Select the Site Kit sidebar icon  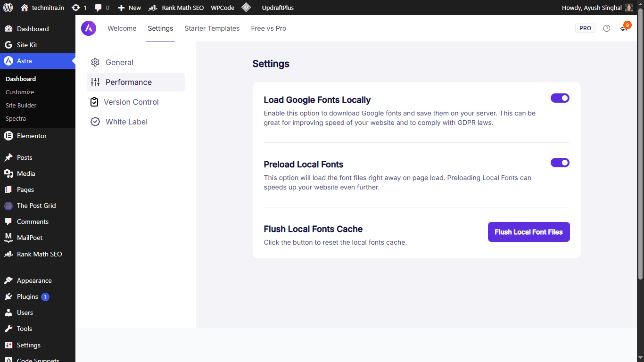[8, 45]
